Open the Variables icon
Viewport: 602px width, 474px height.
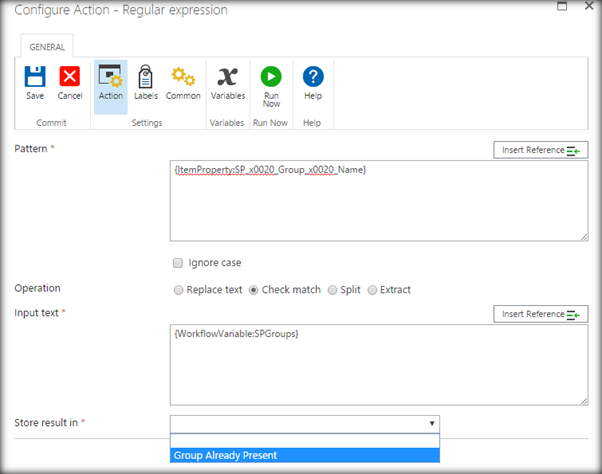(x=228, y=76)
